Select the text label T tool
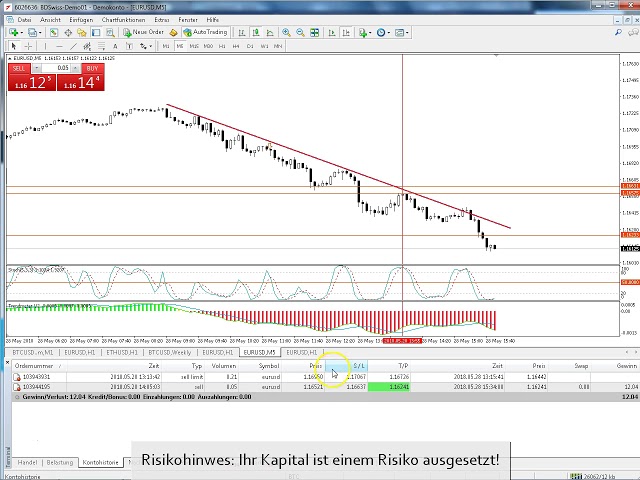 click(129, 46)
